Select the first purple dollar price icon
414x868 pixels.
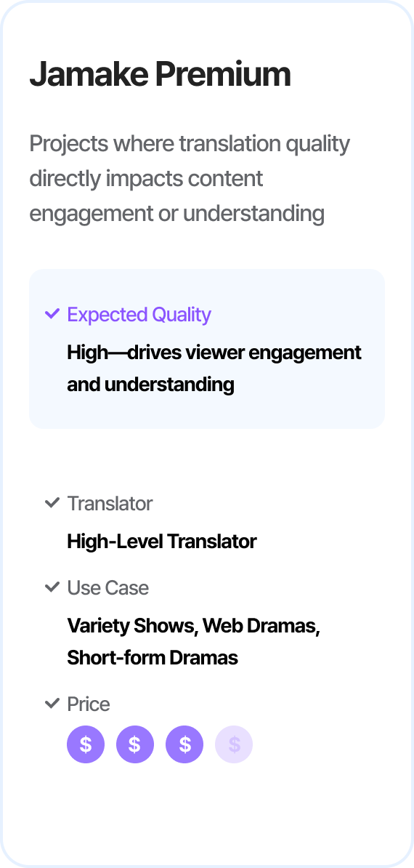[x=86, y=744]
